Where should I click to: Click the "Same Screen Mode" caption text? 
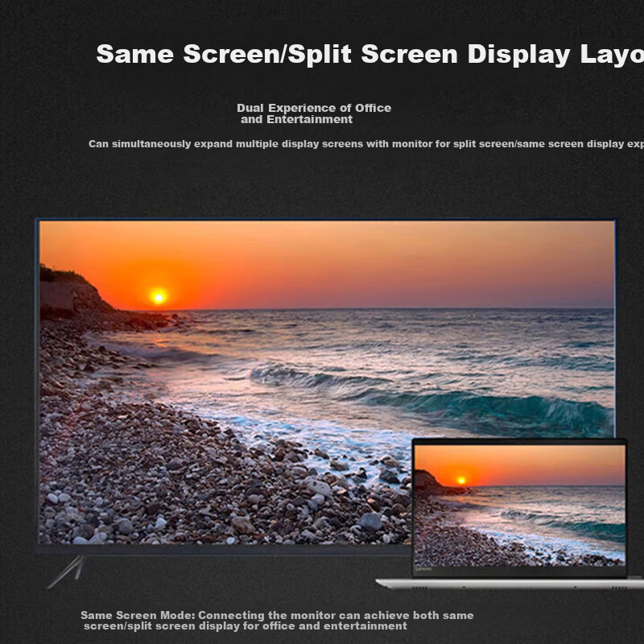277,621
